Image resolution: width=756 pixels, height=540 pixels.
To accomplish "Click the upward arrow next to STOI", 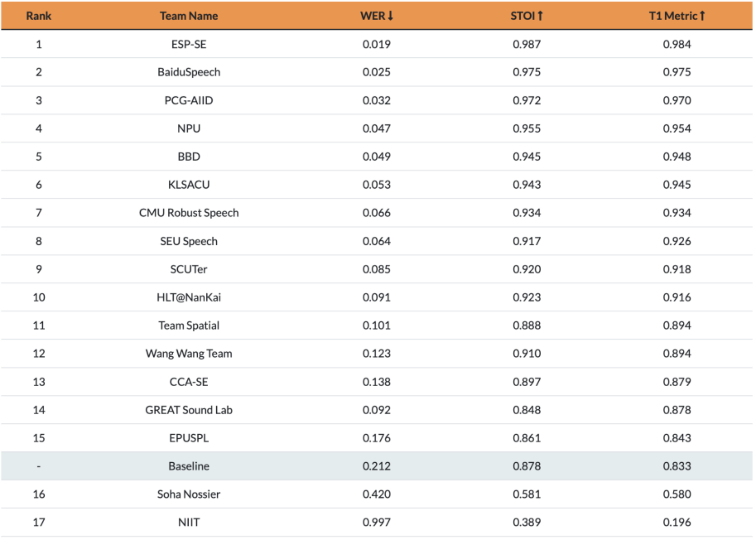I will 540,16.
